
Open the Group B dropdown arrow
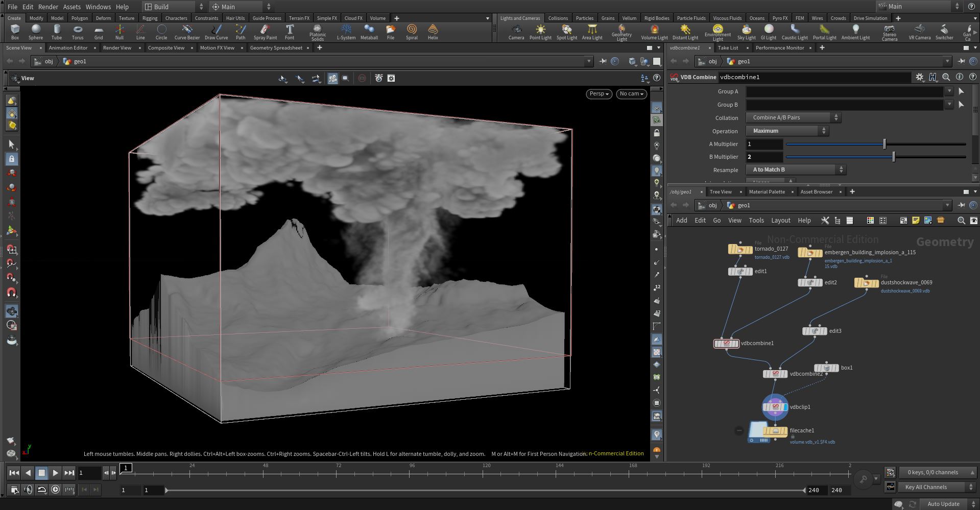(949, 105)
